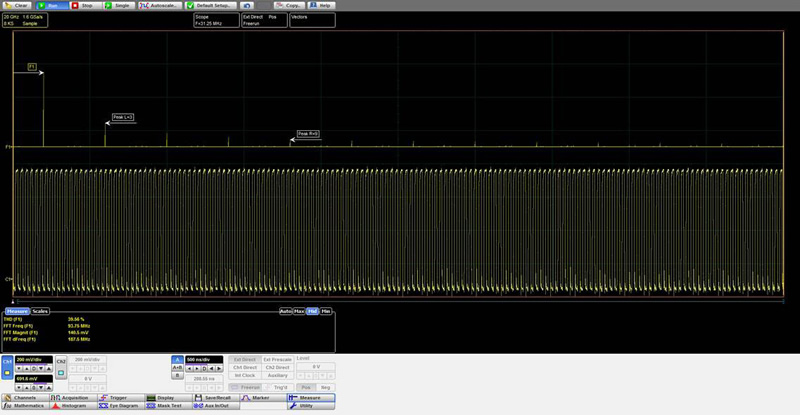
Task: Click the Clear toolbar button
Action: [16, 5]
